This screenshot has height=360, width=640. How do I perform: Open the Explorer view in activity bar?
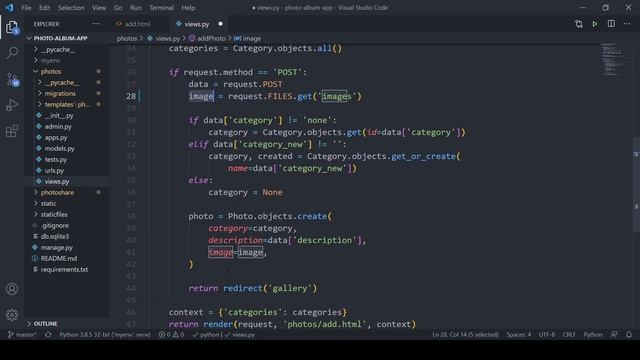[x=12, y=28]
